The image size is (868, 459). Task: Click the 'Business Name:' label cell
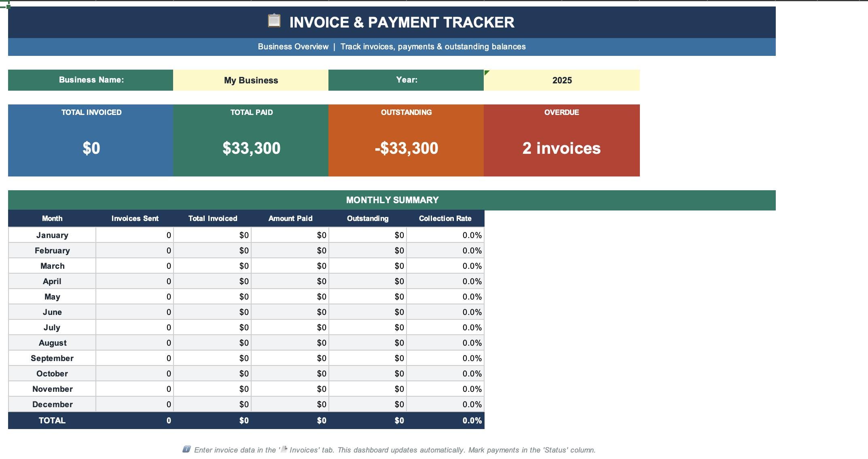click(x=91, y=80)
